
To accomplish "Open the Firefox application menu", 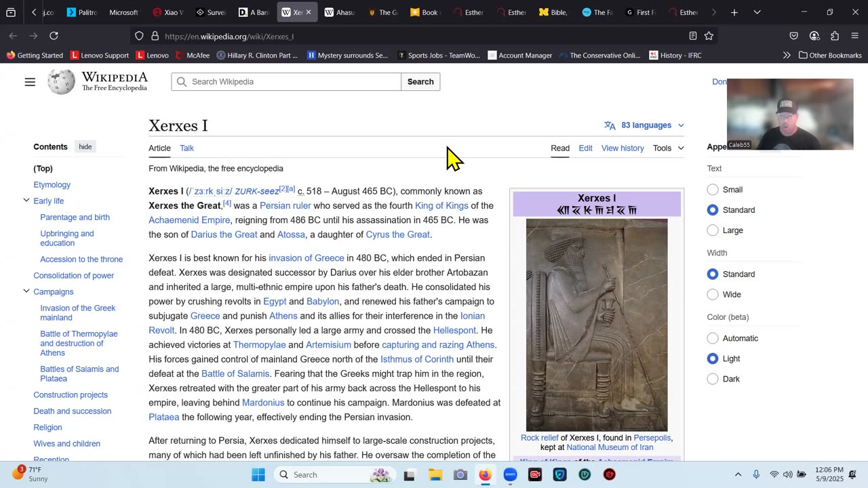I will [854, 36].
